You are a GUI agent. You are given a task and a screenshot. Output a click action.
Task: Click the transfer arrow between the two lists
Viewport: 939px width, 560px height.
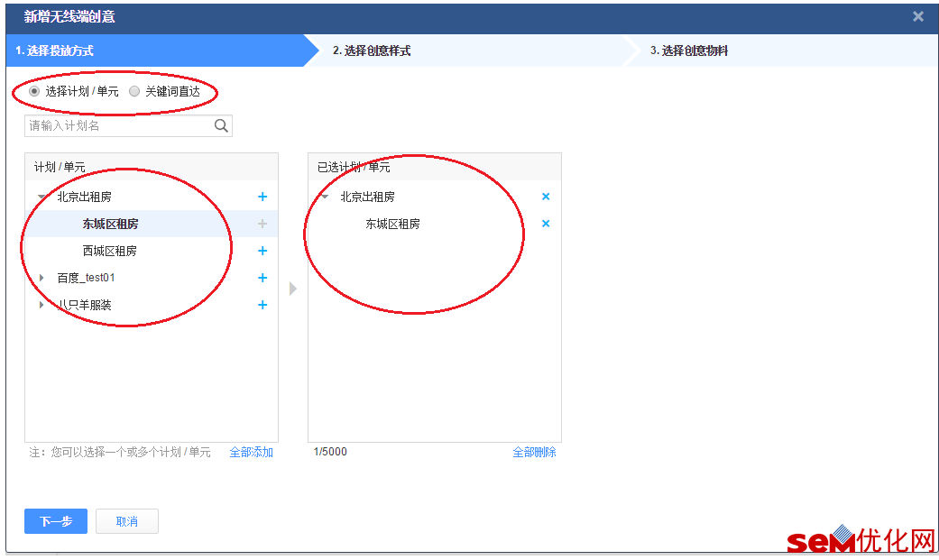pos(293,289)
